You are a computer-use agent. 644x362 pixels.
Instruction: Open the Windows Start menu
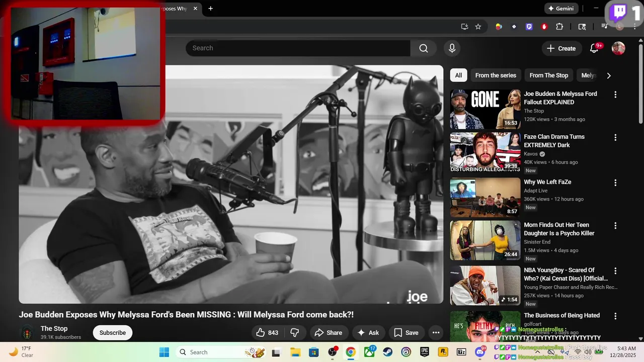[164, 352]
